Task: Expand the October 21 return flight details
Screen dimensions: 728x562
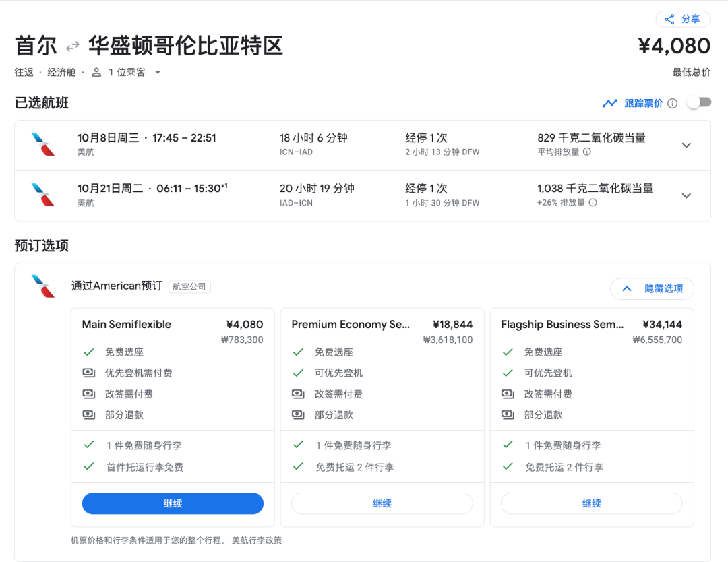Action: pos(686,195)
